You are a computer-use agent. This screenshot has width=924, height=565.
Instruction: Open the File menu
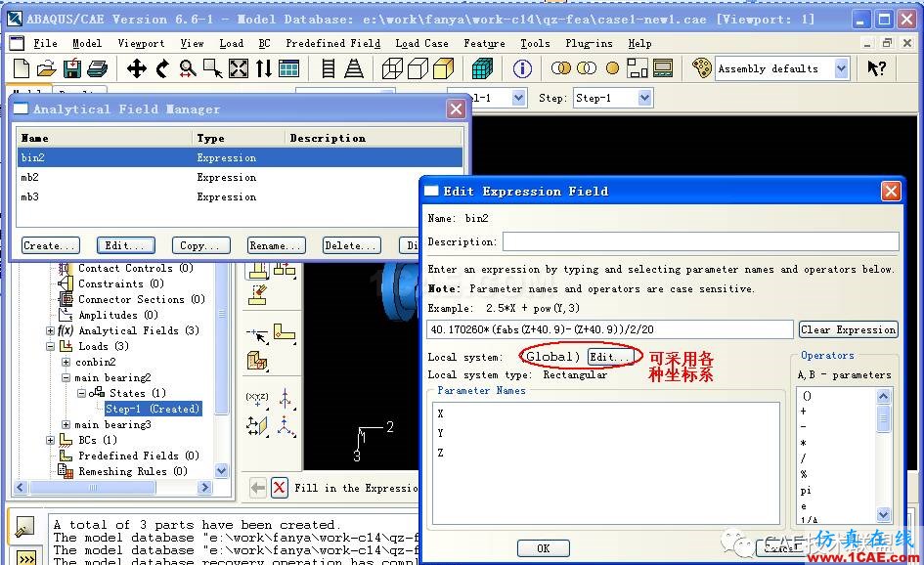[45, 44]
